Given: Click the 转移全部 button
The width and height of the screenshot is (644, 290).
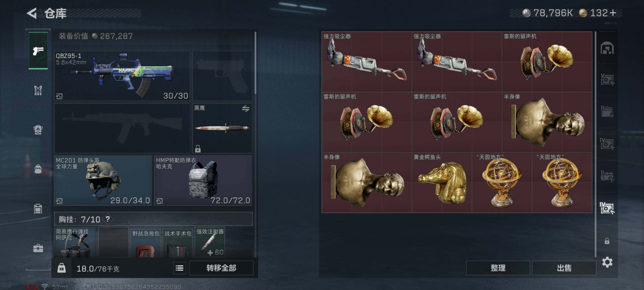Looking at the screenshot, I should pos(221,268).
